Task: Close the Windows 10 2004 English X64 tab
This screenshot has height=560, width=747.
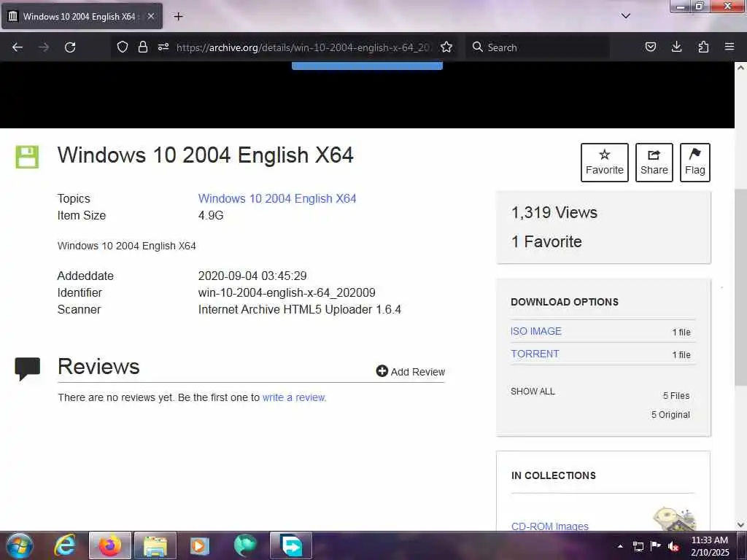Action: [150, 16]
